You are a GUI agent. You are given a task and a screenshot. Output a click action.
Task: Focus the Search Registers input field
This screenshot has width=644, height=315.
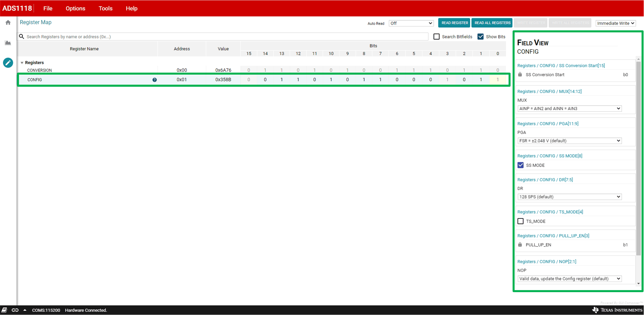click(x=223, y=37)
